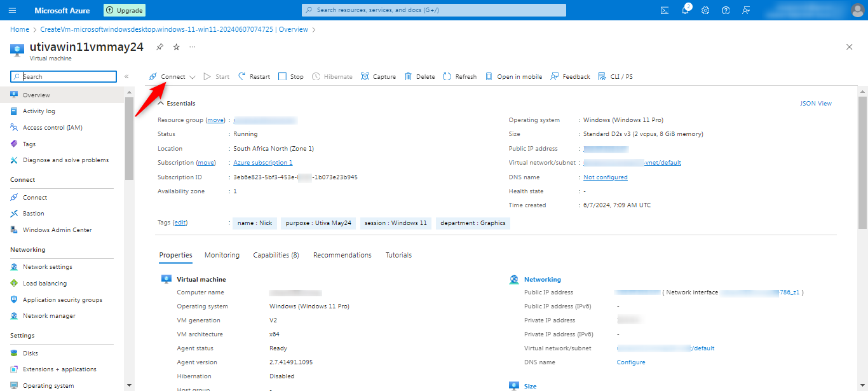Open CLI / PS command
Image resolution: width=868 pixels, height=391 pixels.
click(615, 76)
